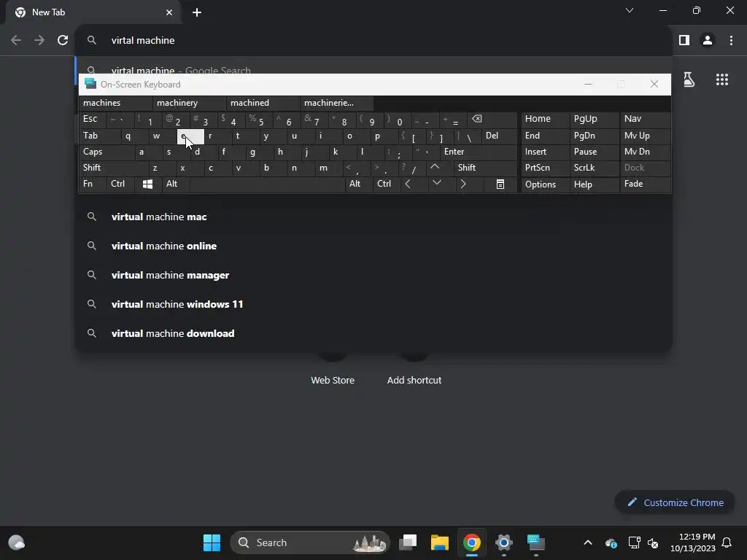
Task: Open the Chrome Labs flask icon
Action: (689, 79)
